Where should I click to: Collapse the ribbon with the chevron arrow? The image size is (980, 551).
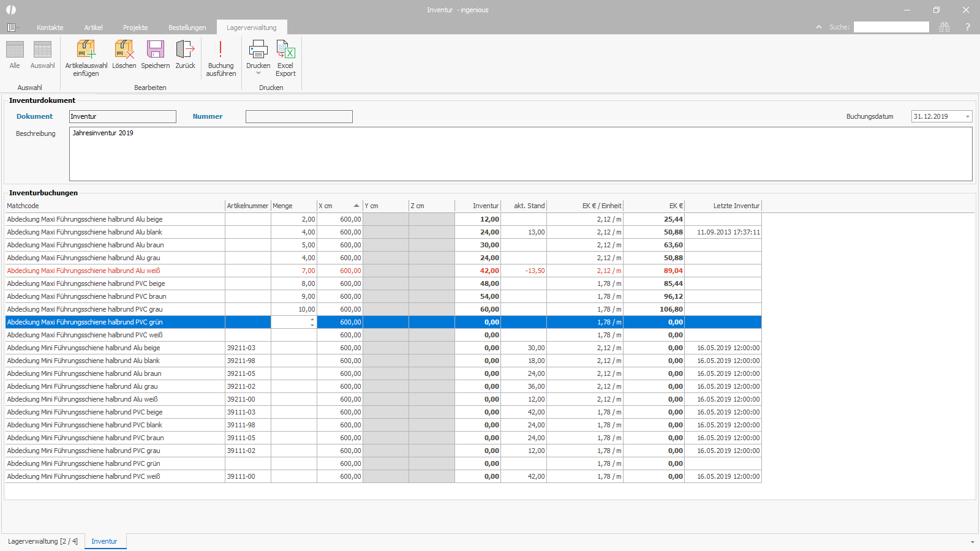click(819, 27)
